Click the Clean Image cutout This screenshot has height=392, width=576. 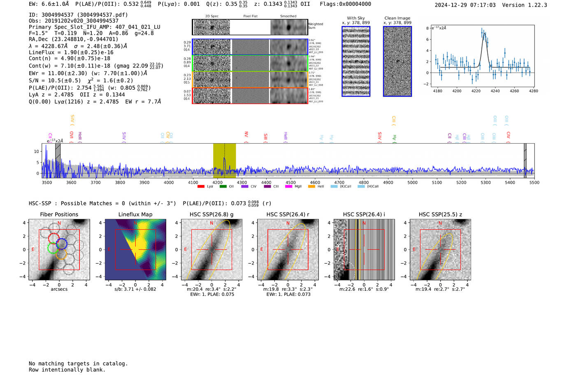point(397,61)
